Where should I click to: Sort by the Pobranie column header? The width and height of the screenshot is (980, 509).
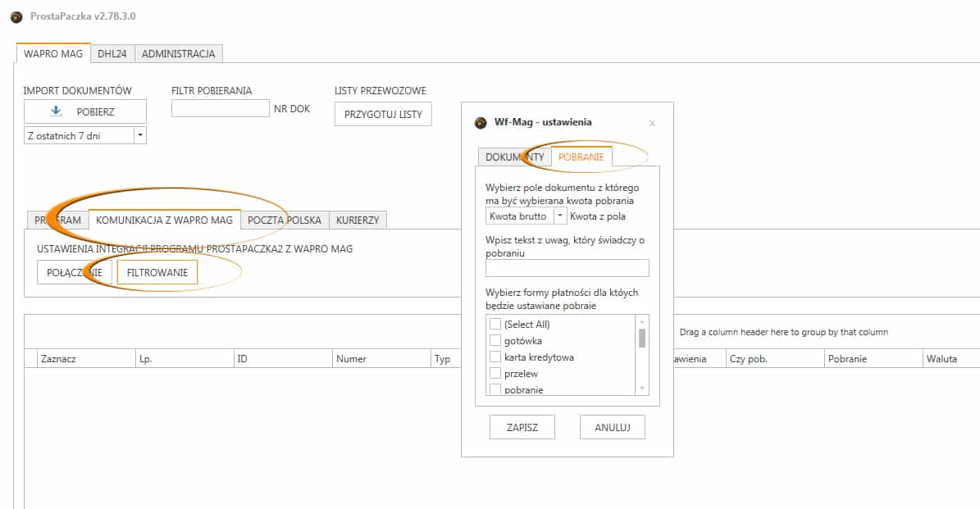point(873,358)
